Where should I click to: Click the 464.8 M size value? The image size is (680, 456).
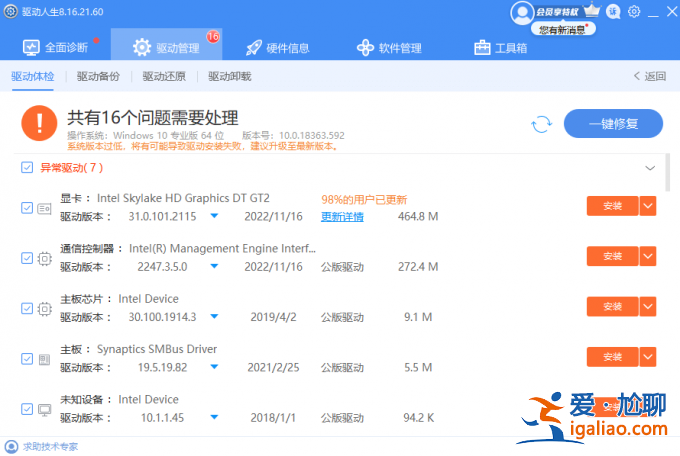[x=418, y=216]
